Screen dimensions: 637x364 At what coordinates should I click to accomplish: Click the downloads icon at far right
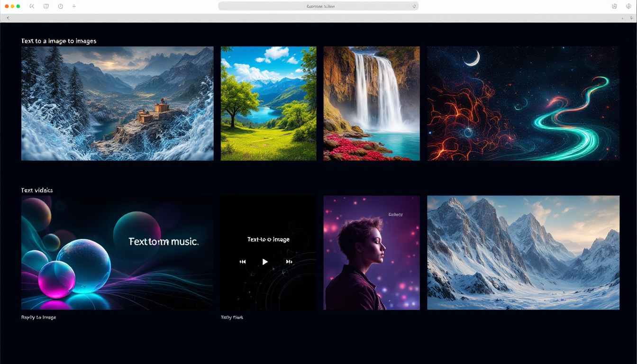click(x=628, y=6)
